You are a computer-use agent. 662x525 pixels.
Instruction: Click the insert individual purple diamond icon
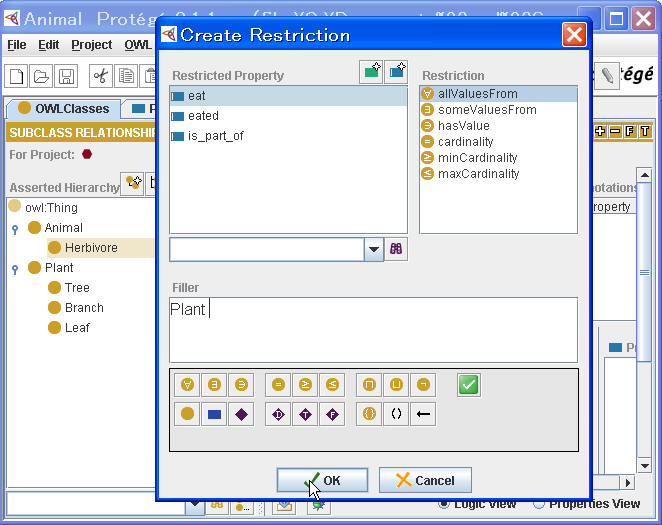tap(241, 414)
